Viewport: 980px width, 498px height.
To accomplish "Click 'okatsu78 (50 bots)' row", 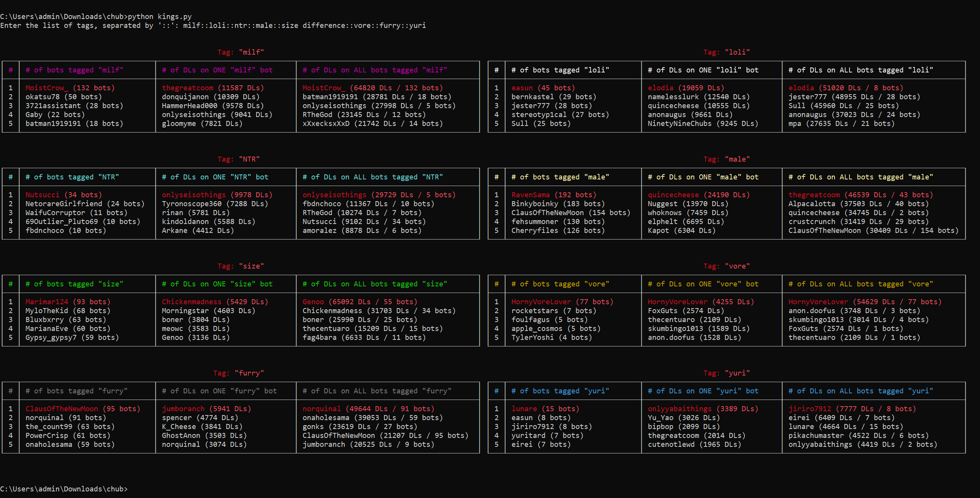I will click(64, 96).
